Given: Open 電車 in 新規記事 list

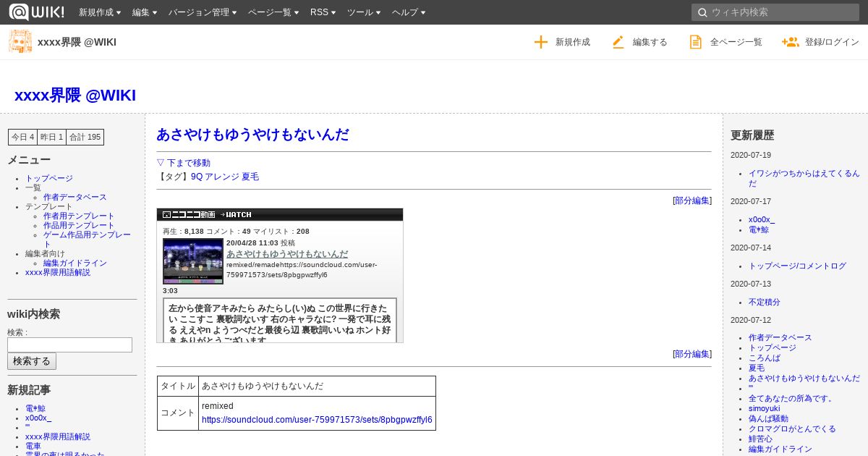Looking at the screenshot, I should pyautogui.click(x=33, y=446).
